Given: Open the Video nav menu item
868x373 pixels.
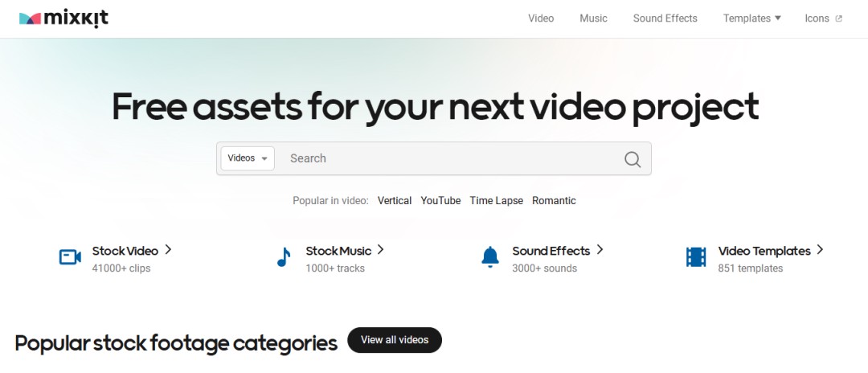Looking at the screenshot, I should pyautogui.click(x=541, y=18).
